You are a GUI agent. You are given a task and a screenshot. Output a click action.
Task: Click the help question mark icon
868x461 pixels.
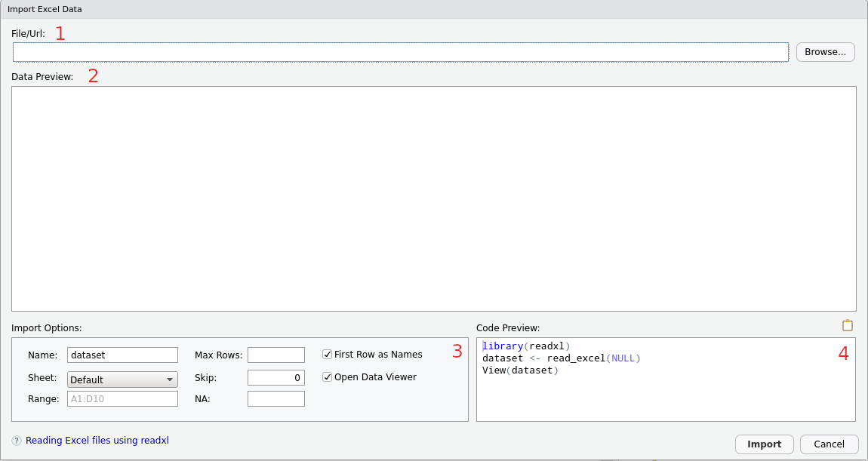click(x=17, y=441)
